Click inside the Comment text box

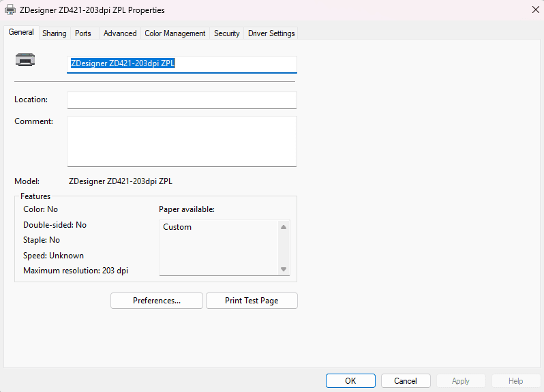point(181,141)
